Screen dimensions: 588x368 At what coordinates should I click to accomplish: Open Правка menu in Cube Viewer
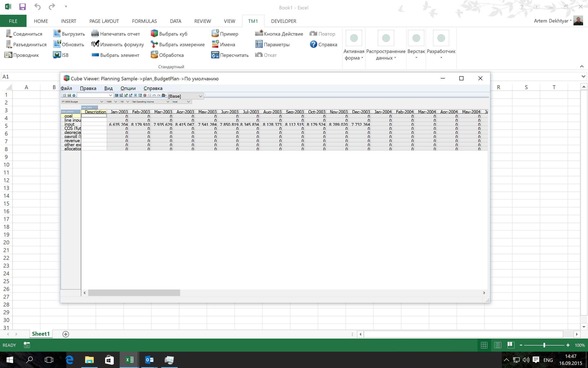pos(88,88)
